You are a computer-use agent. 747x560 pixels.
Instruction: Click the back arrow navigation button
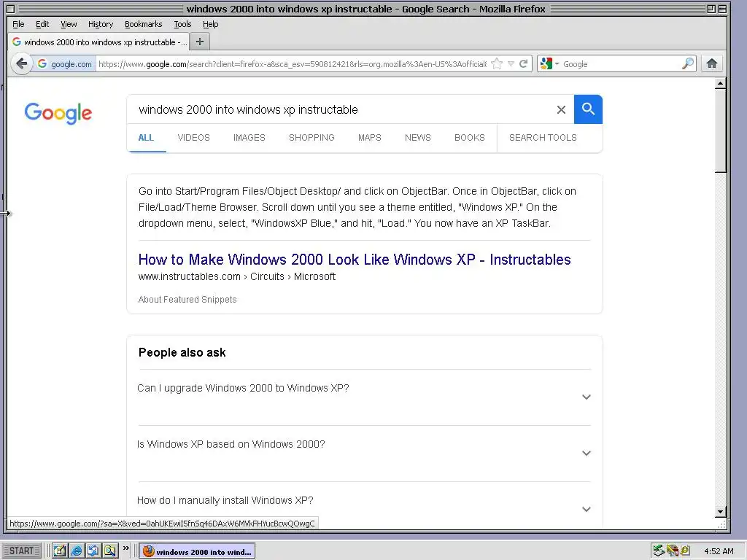coord(21,63)
